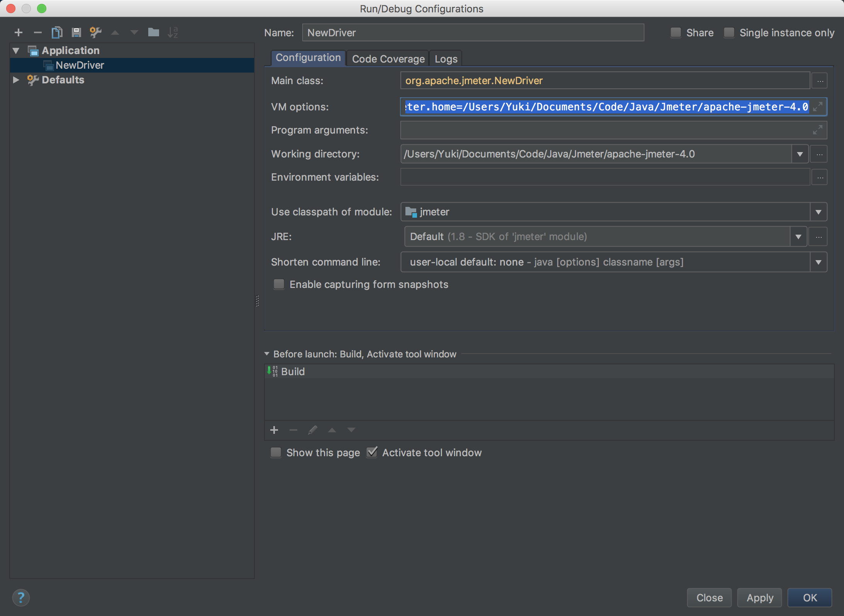Open Working directory dropdown arrow

pyautogui.click(x=800, y=154)
